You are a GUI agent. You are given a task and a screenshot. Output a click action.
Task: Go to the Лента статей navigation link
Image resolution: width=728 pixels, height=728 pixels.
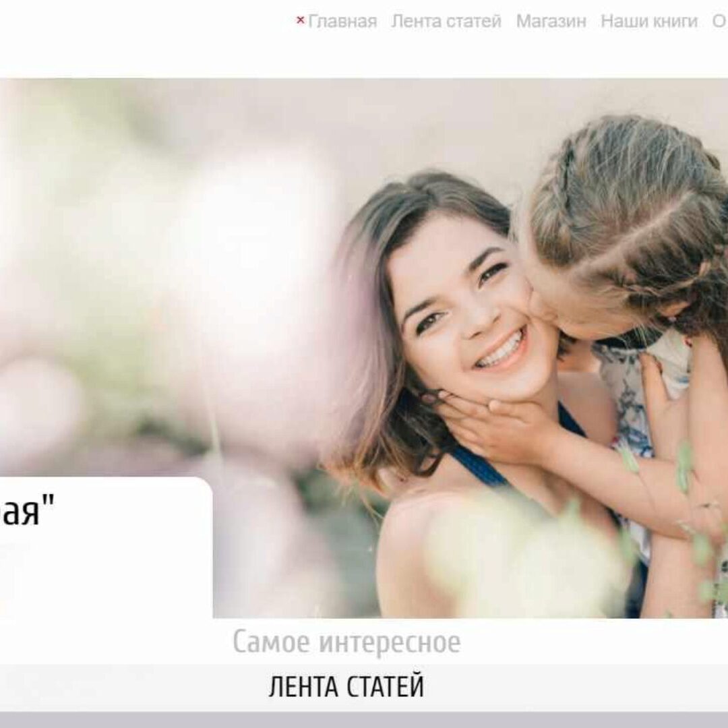click(446, 22)
